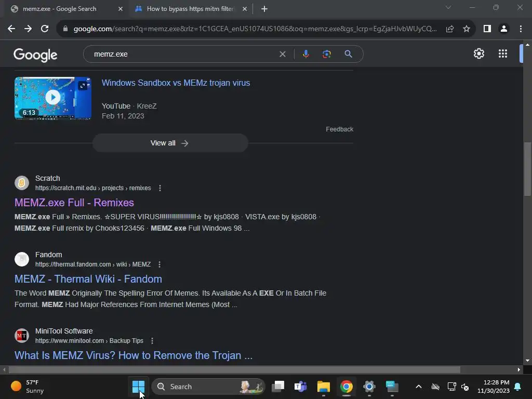
Task: Open MEMZ.exe Full - Remixes result
Action: (74, 203)
